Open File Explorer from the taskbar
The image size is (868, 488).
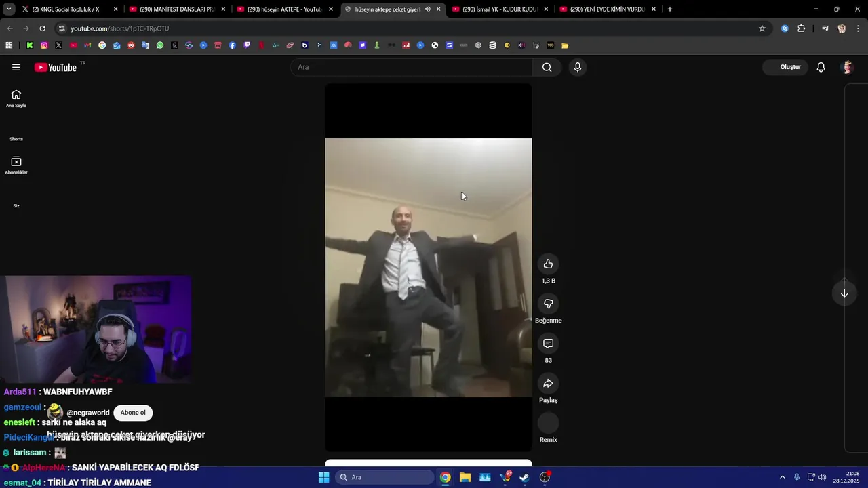[x=465, y=477]
